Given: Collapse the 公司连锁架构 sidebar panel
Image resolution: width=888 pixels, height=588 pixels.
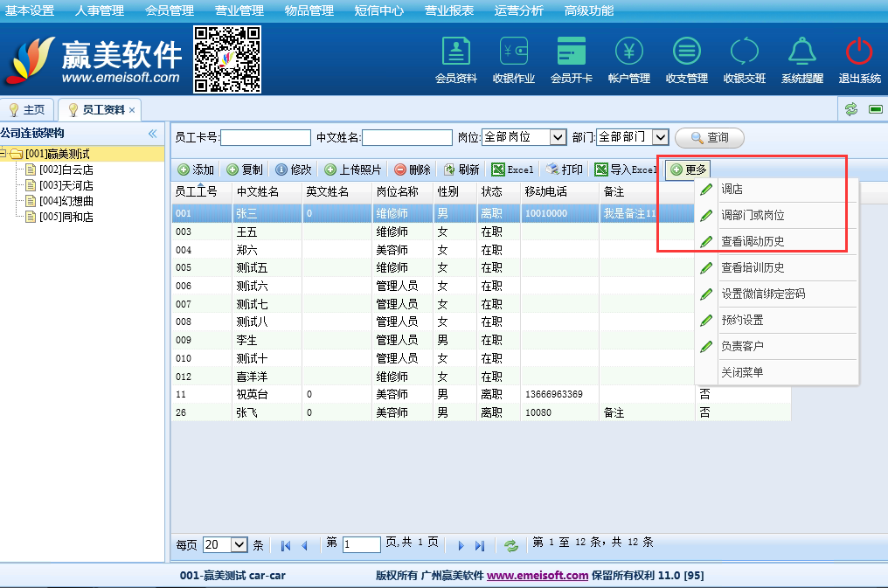Looking at the screenshot, I should (x=153, y=134).
